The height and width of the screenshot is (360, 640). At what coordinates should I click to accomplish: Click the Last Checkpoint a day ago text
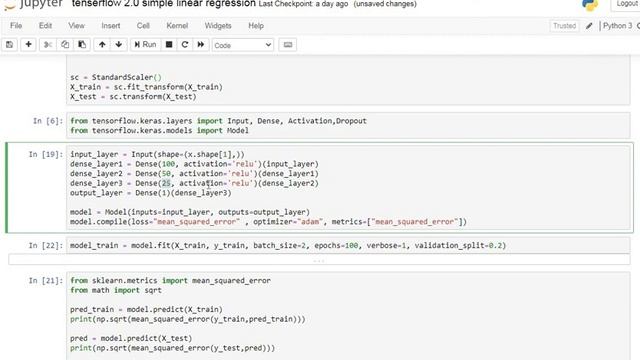[303, 4]
